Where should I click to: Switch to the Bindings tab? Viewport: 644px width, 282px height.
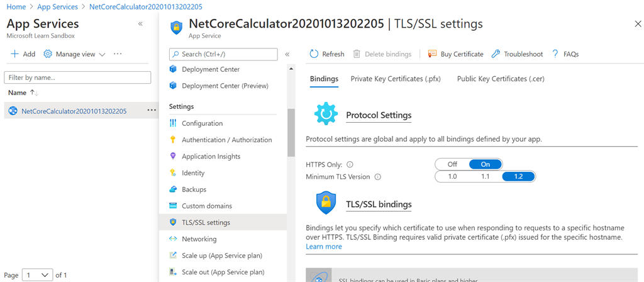324,79
